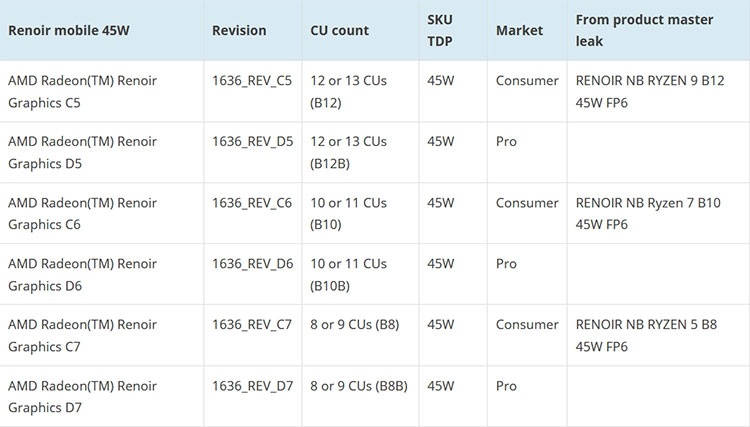Click the 'Market' column header

tap(519, 30)
